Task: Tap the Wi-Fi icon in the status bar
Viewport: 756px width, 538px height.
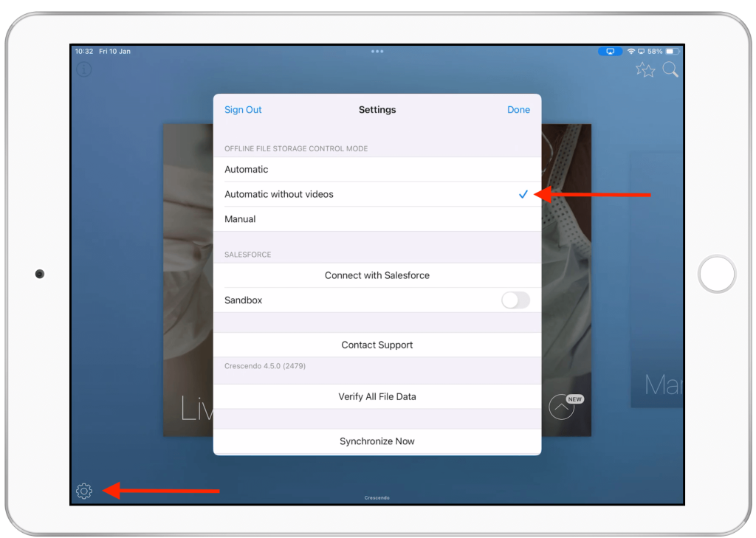Action: point(631,51)
